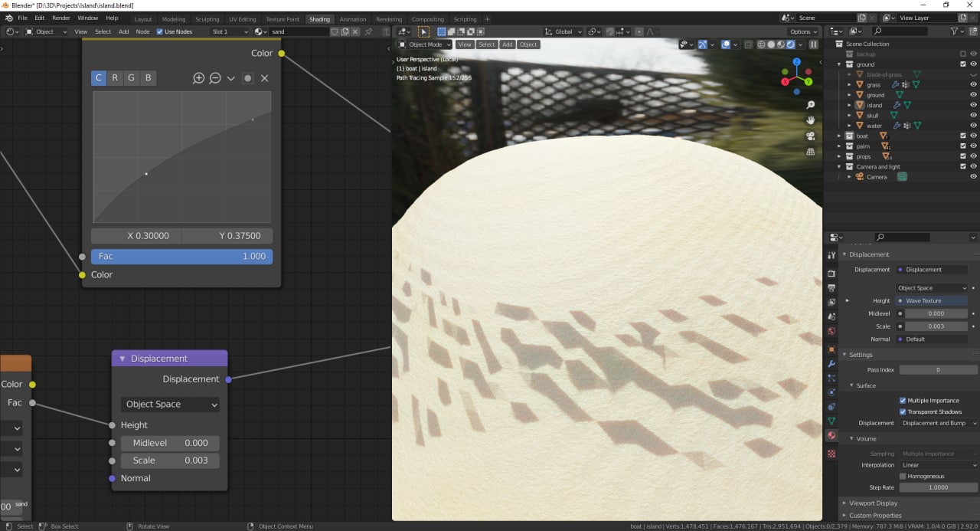Image resolution: width=980 pixels, height=531 pixels.
Task: Select the combined C curve channel button
Action: tap(99, 78)
